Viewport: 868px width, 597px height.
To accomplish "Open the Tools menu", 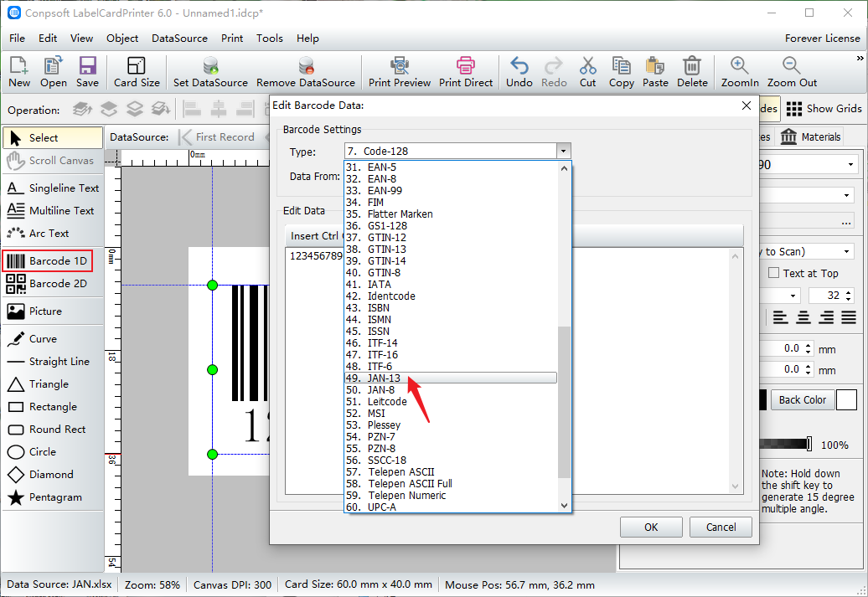I will point(270,39).
